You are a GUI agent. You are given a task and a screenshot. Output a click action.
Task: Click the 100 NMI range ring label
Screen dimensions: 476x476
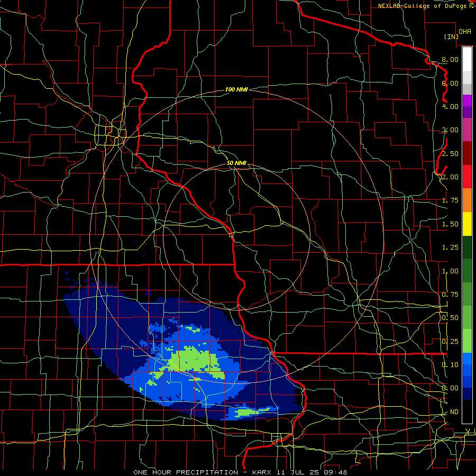[x=236, y=89]
